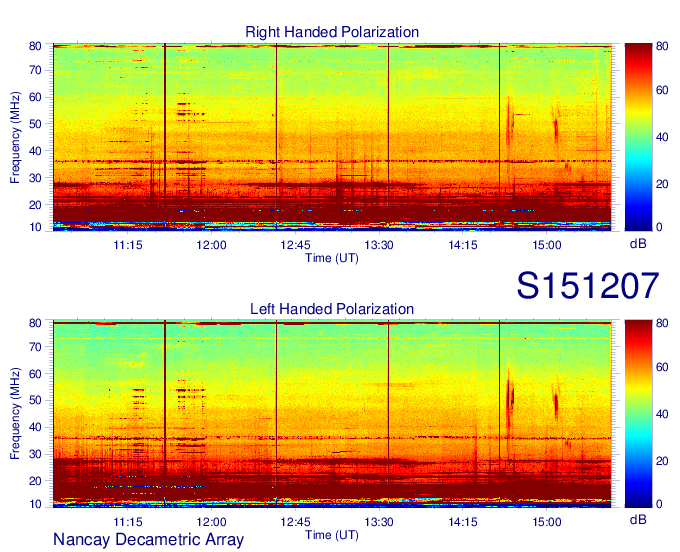Click the 40 dB label on top color bar
680x552 pixels.
pyautogui.click(x=662, y=137)
